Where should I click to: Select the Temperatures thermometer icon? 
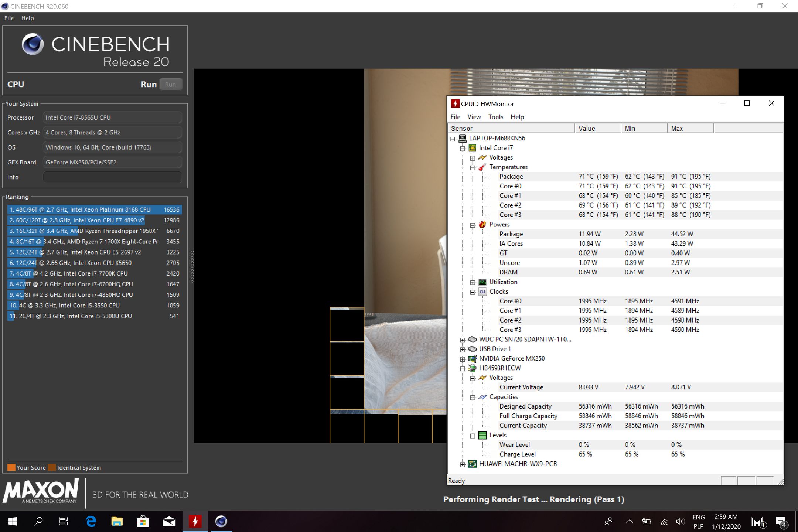(x=482, y=167)
